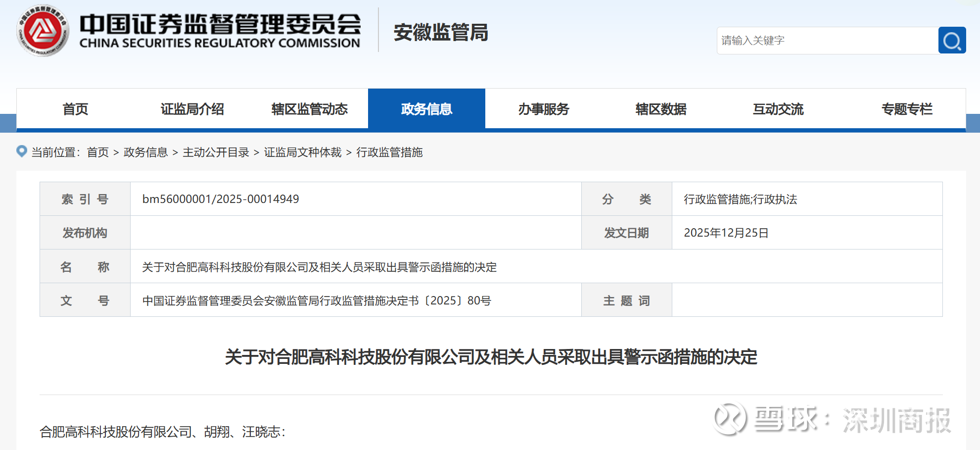Click the 安徽监管局 header text

441,33
